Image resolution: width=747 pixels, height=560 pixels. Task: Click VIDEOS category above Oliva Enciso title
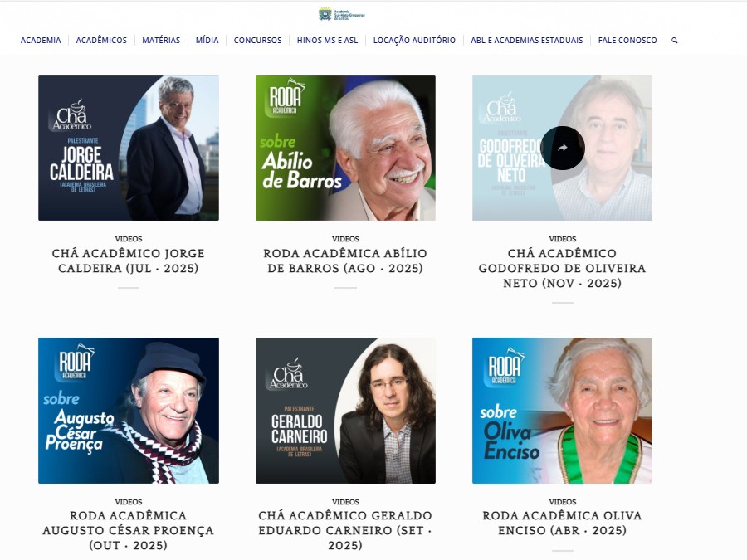[563, 502]
